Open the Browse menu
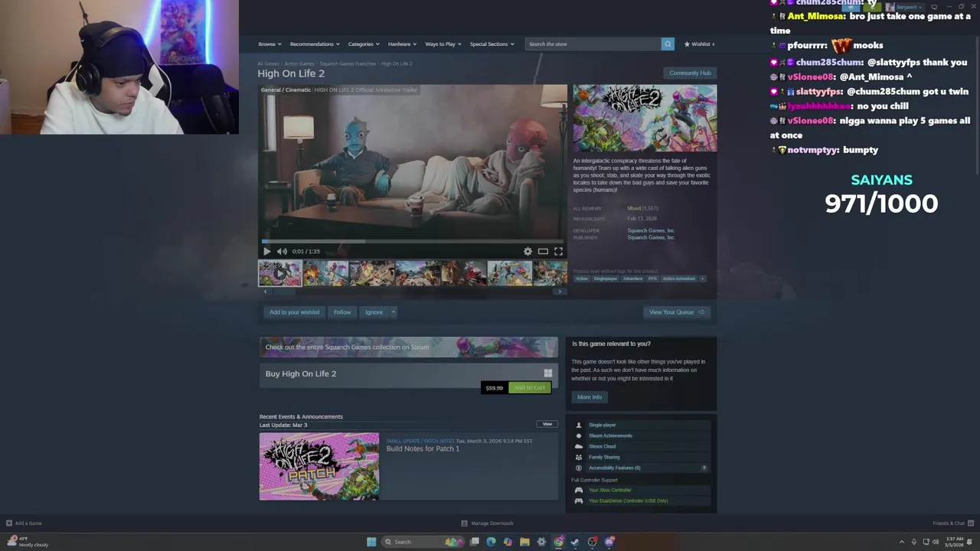Image resolution: width=980 pixels, height=551 pixels. [x=269, y=44]
